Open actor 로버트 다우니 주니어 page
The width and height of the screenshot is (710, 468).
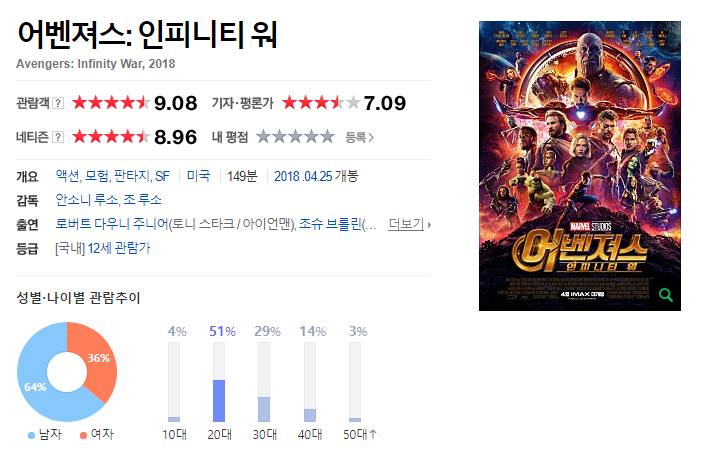pos(112,224)
